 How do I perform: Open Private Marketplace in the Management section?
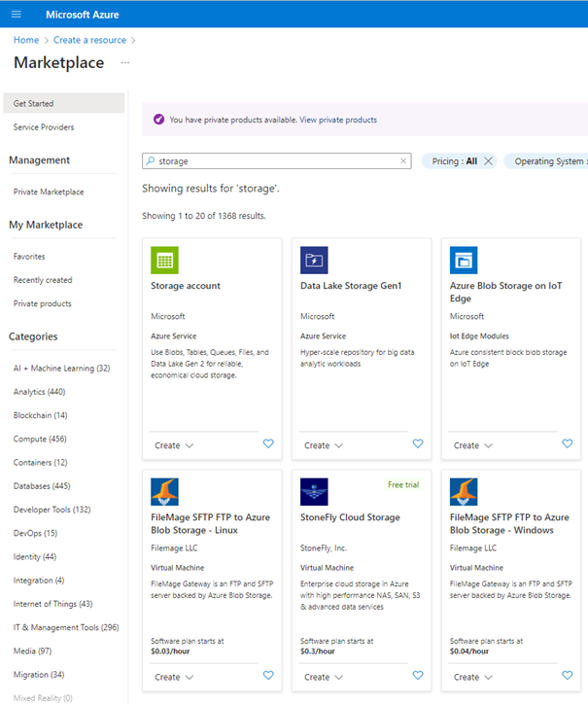pyautogui.click(x=49, y=192)
